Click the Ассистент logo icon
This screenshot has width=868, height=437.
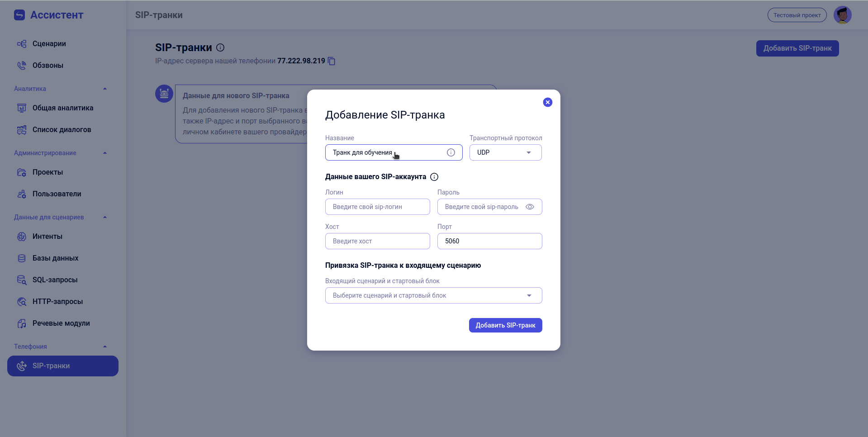pyautogui.click(x=19, y=15)
